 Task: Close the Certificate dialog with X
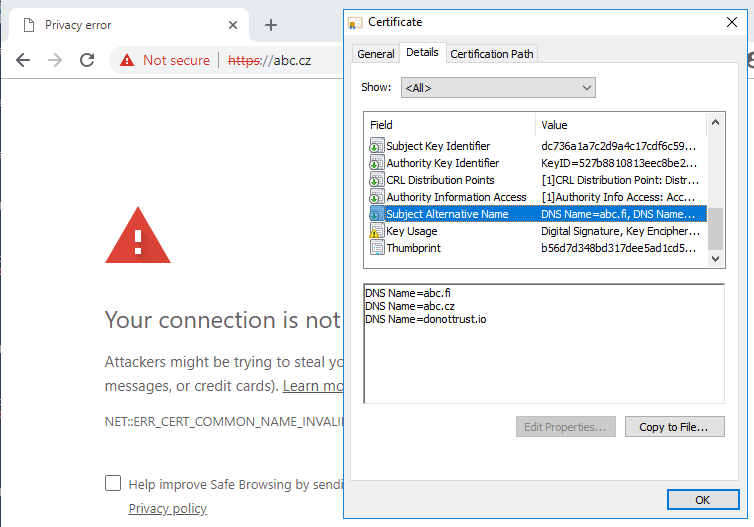click(731, 22)
